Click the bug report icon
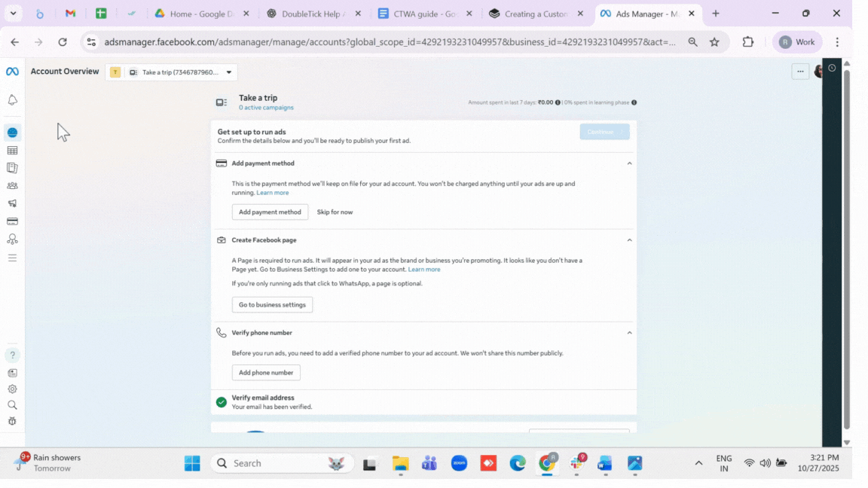Screen dimensions: 868x488 click(12, 421)
